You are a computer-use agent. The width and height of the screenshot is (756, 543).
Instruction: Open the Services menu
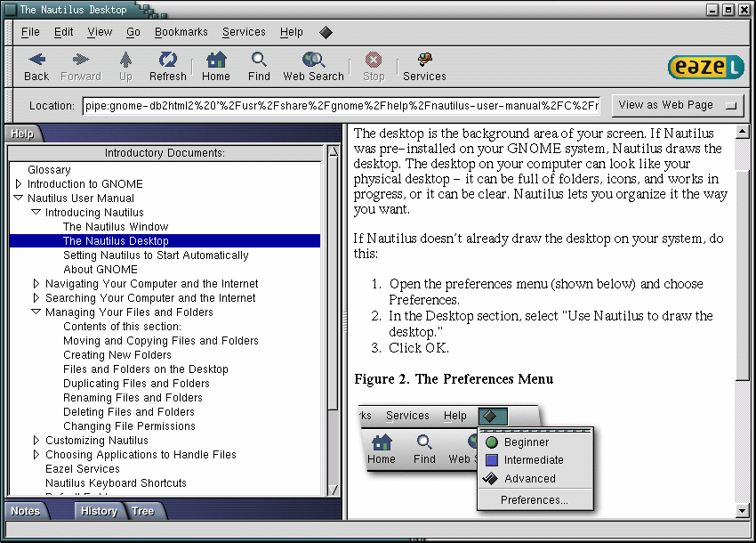click(x=244, y=32)
